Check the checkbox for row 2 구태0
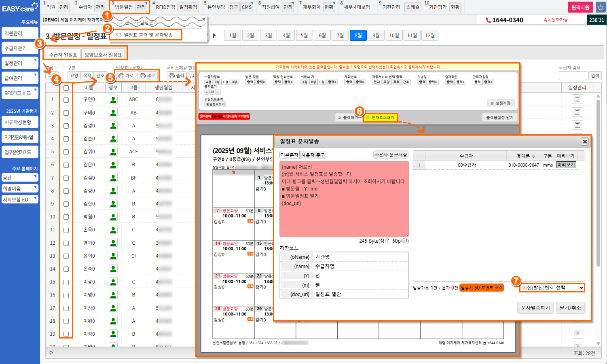Screen dimensions: 607x364 pyautogui.click(x=66, y=113)
